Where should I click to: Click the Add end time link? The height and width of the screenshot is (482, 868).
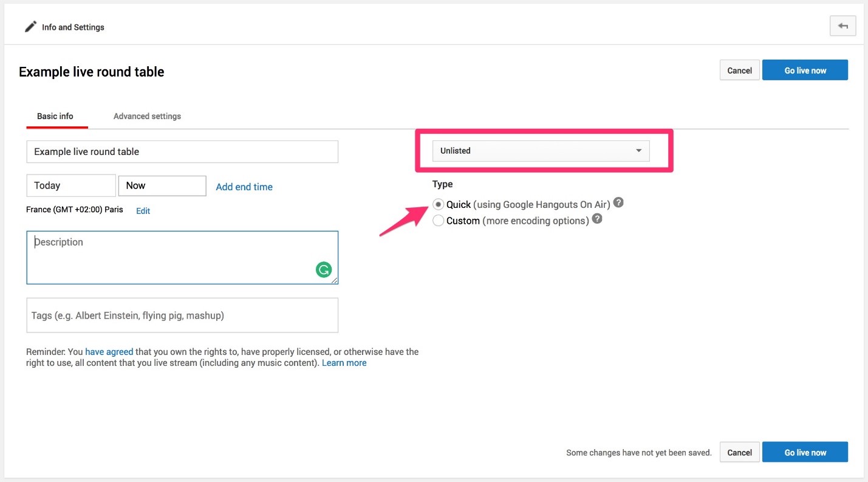coord(244,187)
